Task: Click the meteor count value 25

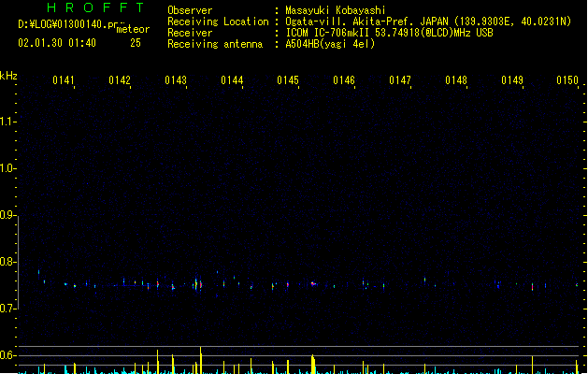Action: (136, 43)
